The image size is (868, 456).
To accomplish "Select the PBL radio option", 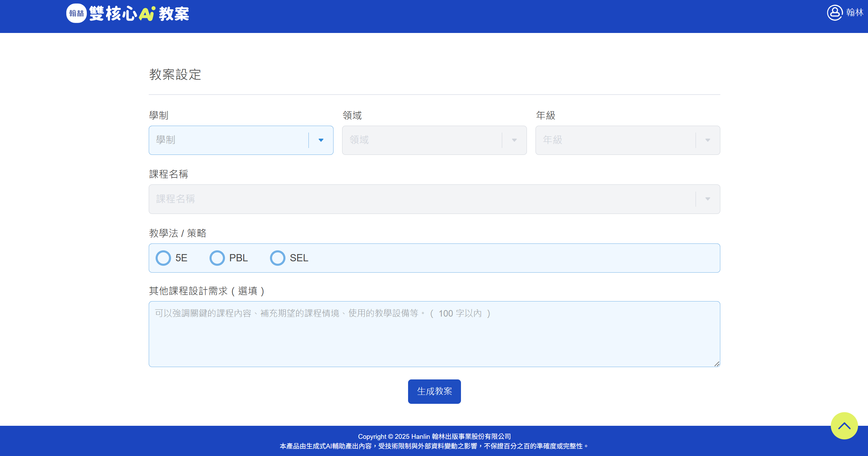I will (217, 258).
